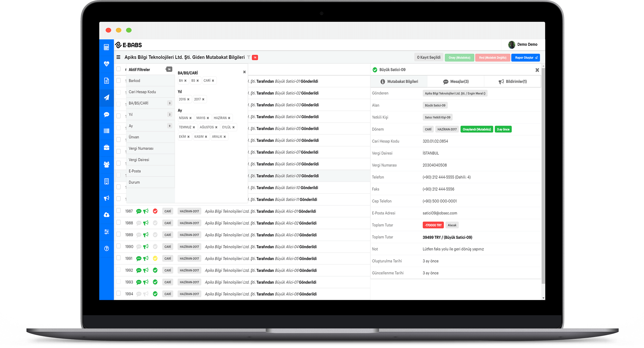
Task: Open the sliders settings sidebar icon
Action: [x=106, y=232]
